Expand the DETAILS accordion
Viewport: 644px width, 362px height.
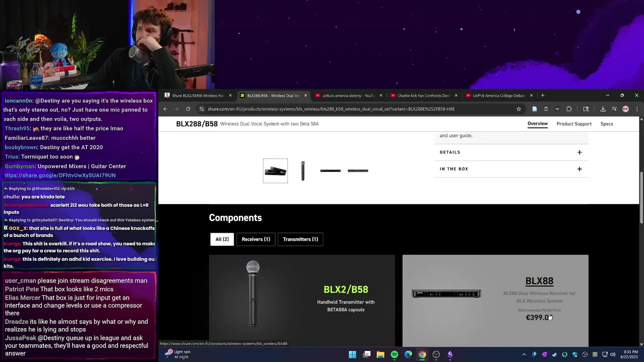511,152
